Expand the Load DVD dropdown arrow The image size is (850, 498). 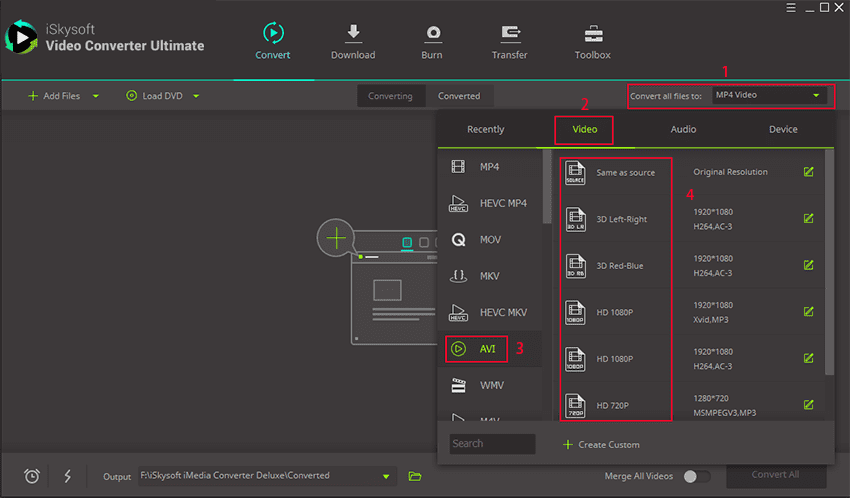(x=196, y=96)
